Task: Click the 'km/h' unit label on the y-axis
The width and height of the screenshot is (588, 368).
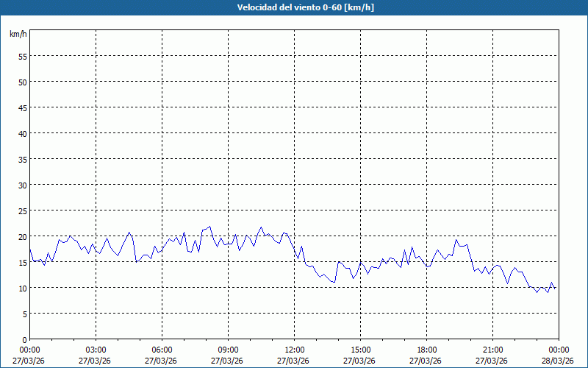Action: click(x=18, y=35)
